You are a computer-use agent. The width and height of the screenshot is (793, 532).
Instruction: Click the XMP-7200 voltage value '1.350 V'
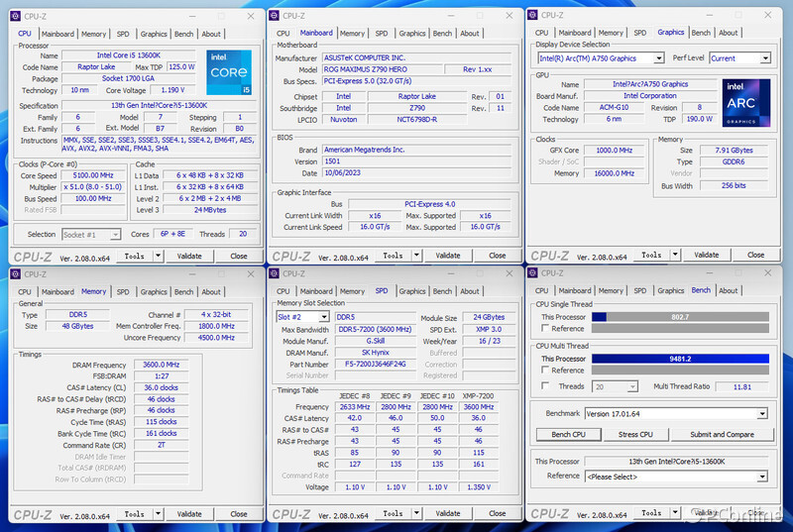click(x=479, y=487)
